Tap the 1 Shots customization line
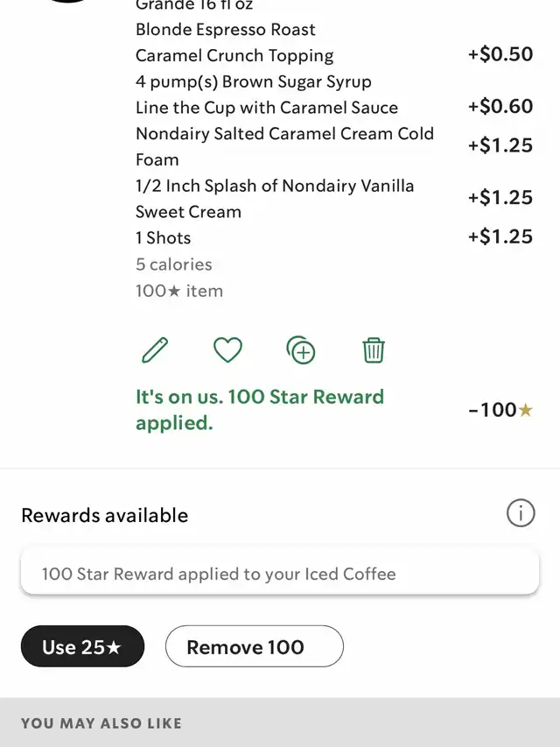Image resolution: width=560 pixels, height=747 pixels. point(164,237)
